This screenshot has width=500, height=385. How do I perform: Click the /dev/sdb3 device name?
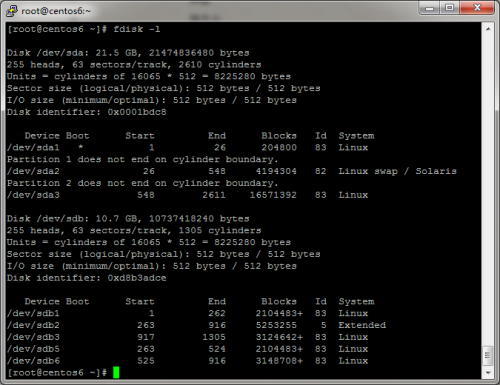[33, 337]
